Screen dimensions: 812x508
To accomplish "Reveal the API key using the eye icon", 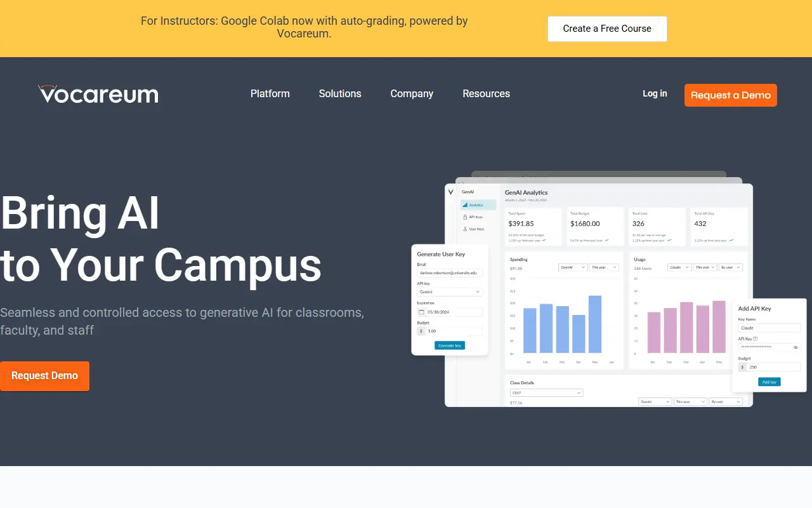I will [x=796, y=347].
